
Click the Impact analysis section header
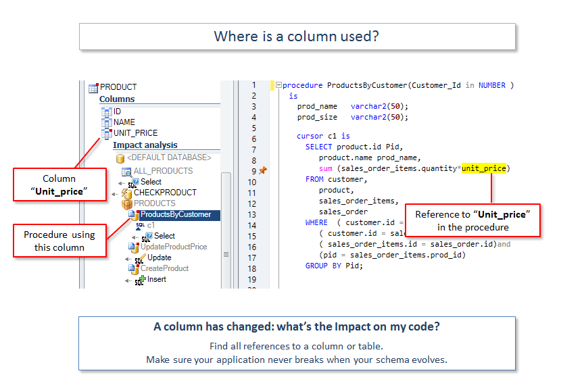click(x=145, y=145)
